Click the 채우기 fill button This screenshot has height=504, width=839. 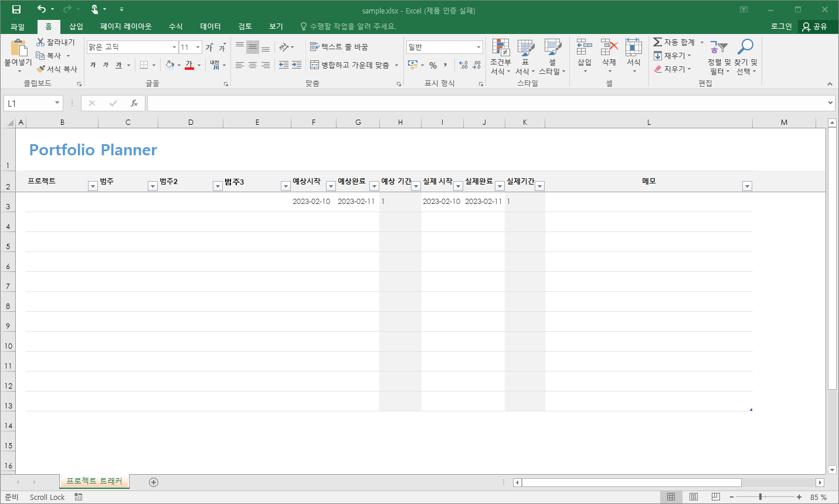[x=672, y=56]
